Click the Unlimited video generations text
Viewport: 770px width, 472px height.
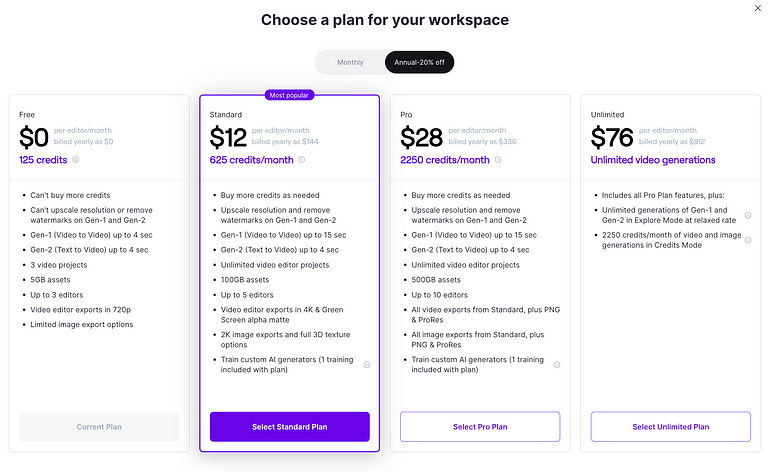click(x=653, y=160)
